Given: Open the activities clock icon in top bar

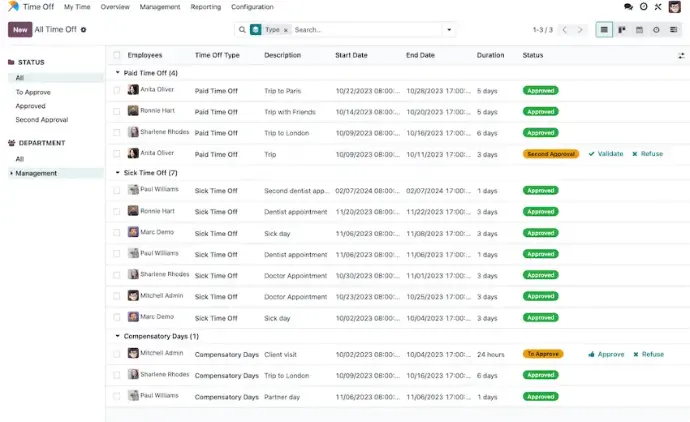Looking at the screenshot, I should (643, 7).
